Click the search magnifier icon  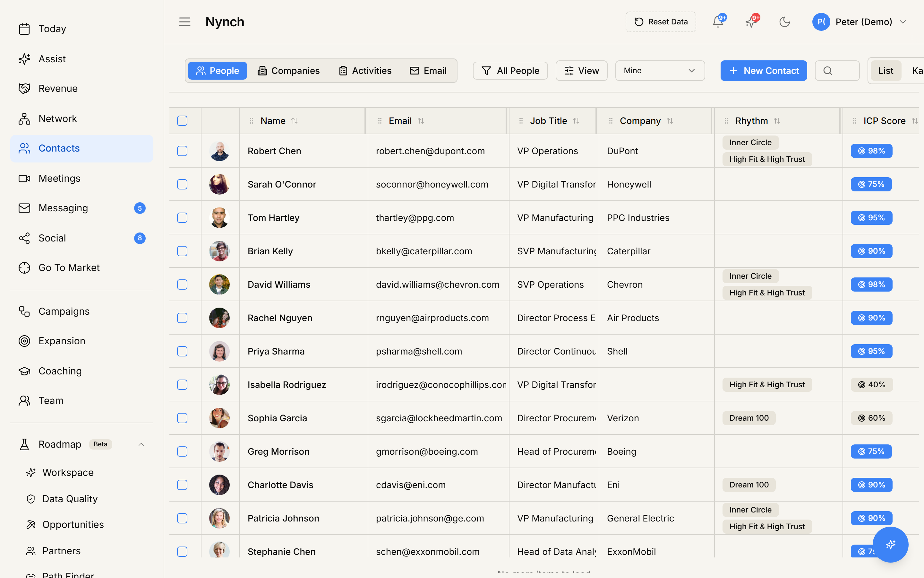coord(827,71)
